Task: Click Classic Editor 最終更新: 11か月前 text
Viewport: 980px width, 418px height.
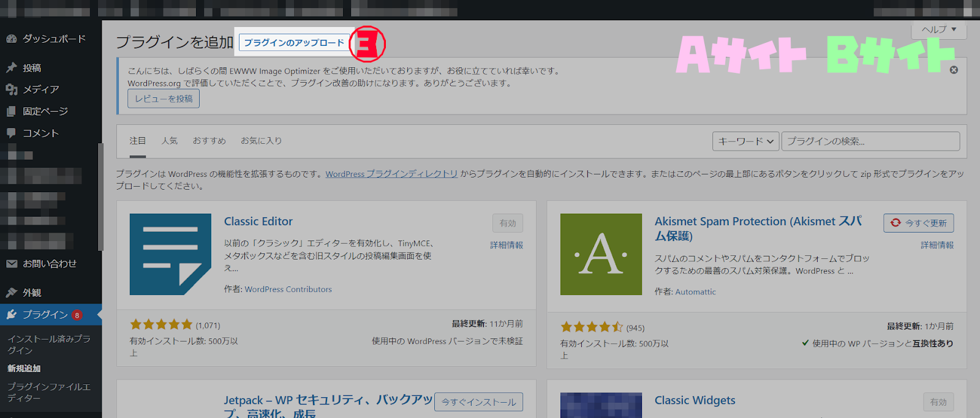Action: (x=488, y=324)
